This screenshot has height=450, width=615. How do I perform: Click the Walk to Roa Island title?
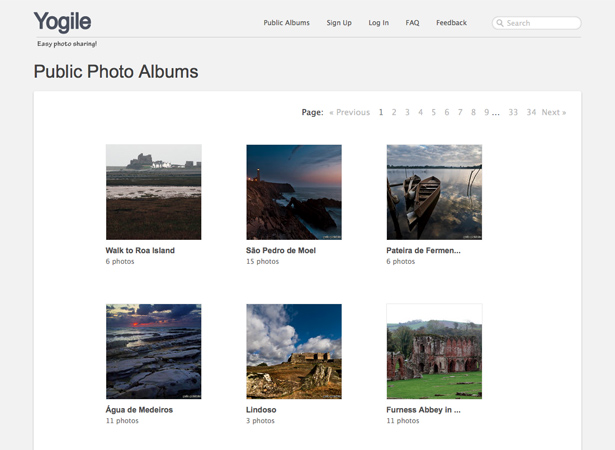coord(140,250)
